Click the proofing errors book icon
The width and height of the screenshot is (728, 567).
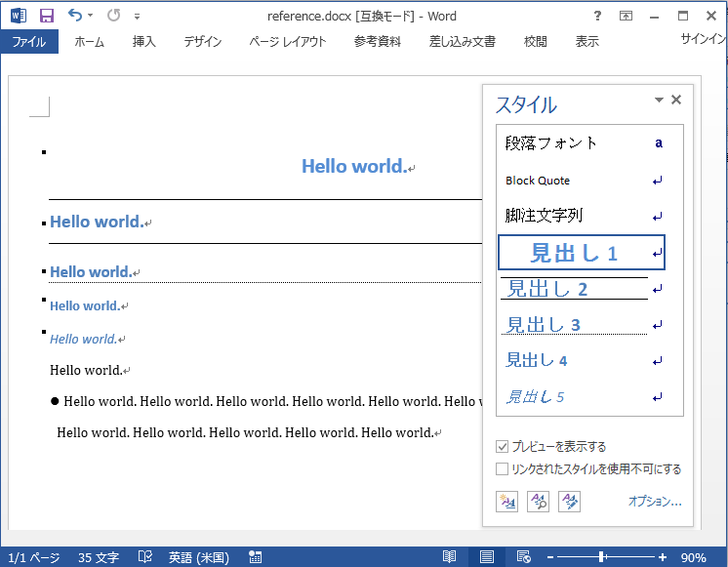[145, 556]
